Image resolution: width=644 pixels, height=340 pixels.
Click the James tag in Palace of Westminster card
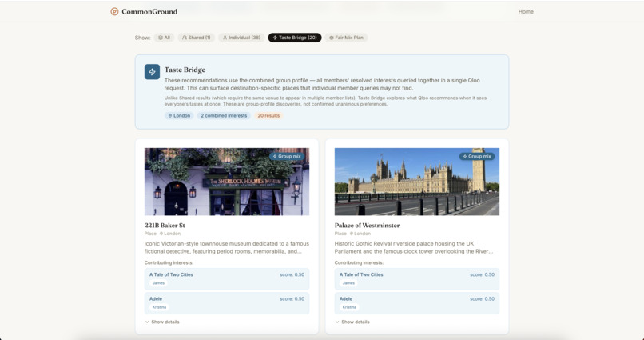[x=348, y=283]
